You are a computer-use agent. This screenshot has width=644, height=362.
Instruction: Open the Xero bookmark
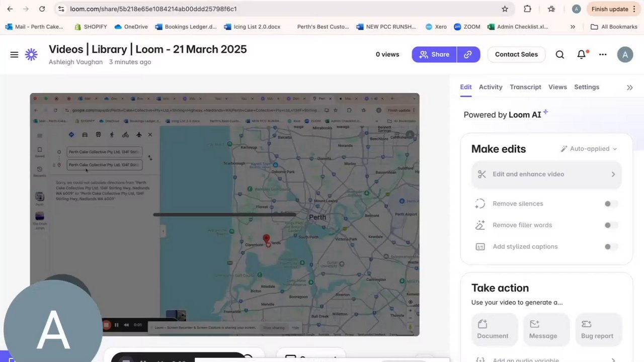coord(436,27)
